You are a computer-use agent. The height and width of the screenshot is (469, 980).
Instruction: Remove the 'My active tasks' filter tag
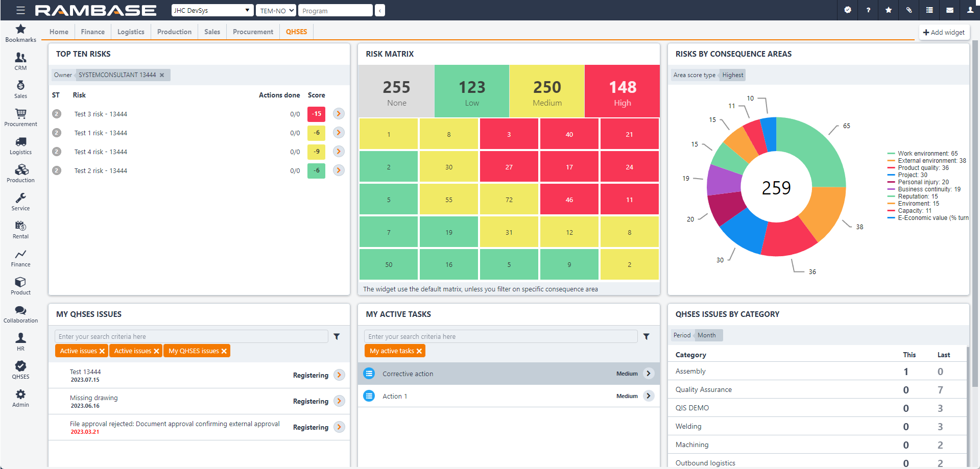420,351
